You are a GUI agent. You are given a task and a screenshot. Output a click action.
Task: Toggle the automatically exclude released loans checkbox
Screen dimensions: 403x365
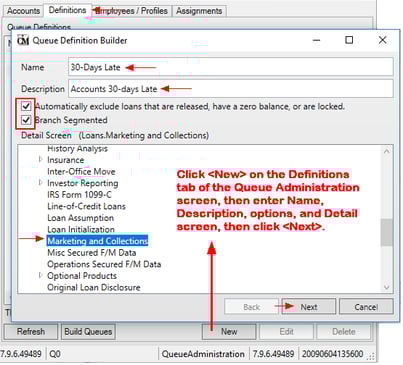[x=26, y=107]
